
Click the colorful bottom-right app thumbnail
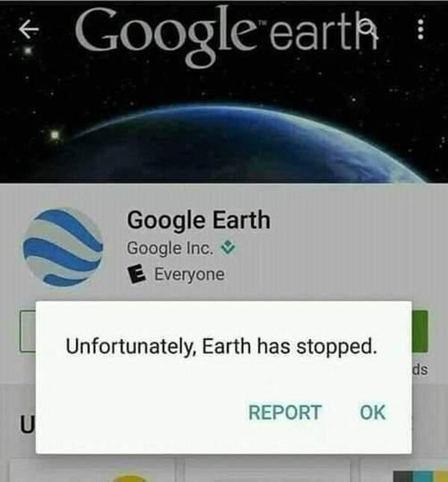click(x=420, y=476)
